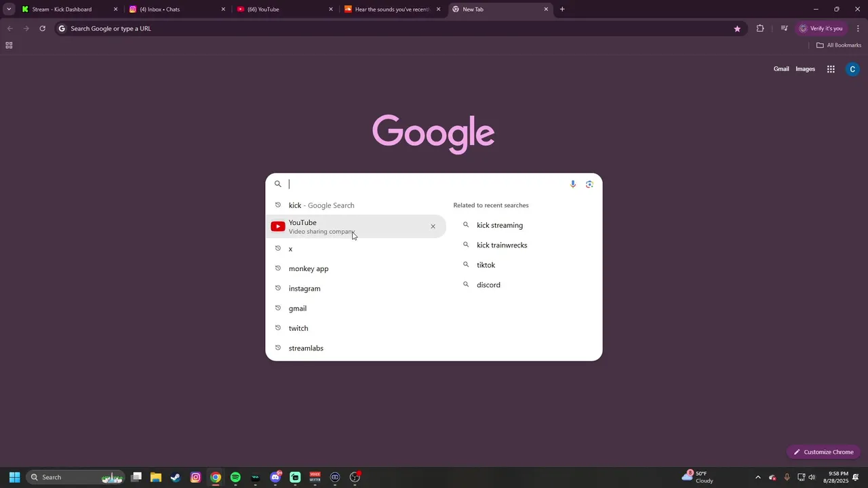Click Customize Chrome button
This screenshot has height=488, width=868.
(x=823, y=452)
